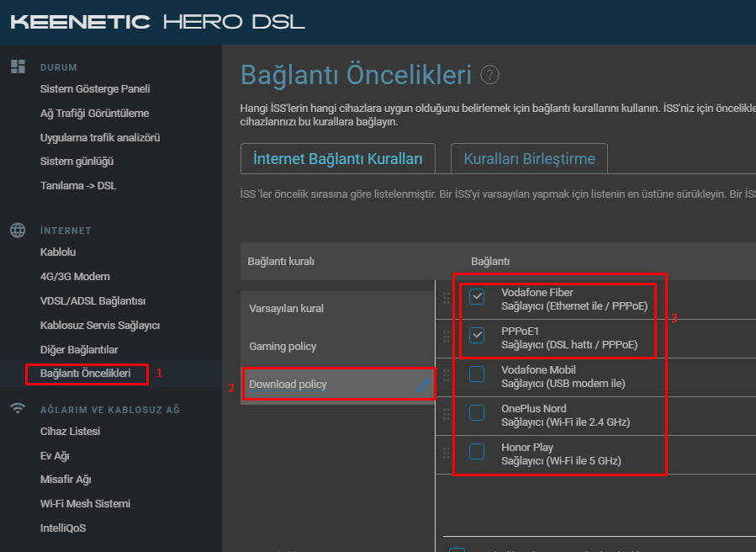Click the pencil edit icon on Download policy
Screen dimensions: 756x552
(x=423, y=385)
